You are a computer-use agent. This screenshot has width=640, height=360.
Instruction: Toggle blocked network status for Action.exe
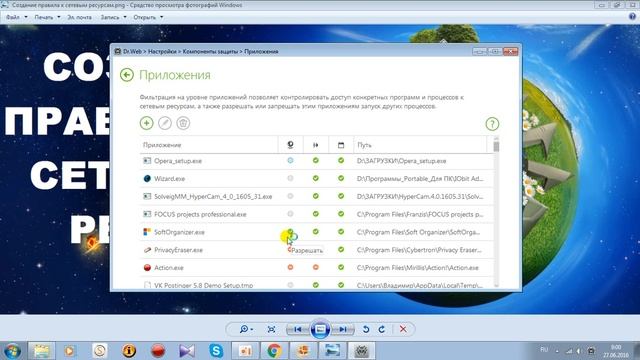[x=290, y=267]
